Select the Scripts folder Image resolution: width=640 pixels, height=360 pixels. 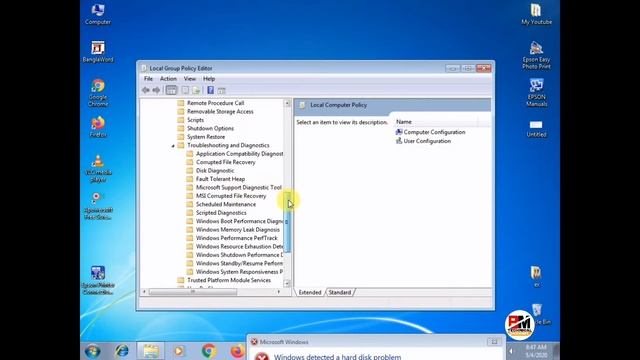(195, 120)
